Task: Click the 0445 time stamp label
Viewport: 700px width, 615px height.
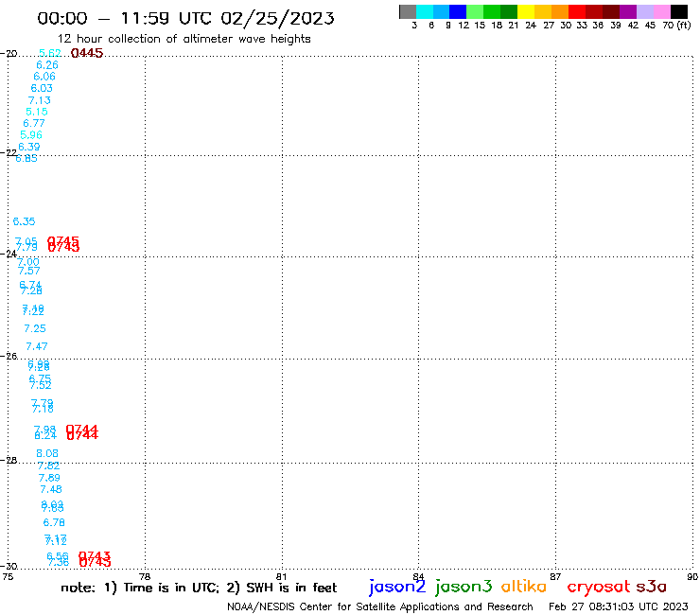Action: 87,53
